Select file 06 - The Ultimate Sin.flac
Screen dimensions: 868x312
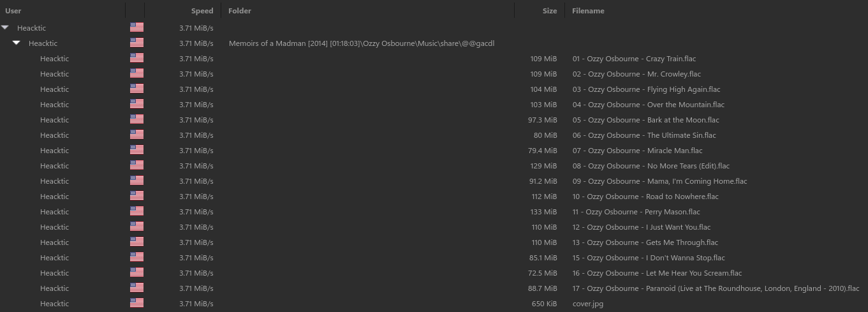644,135
